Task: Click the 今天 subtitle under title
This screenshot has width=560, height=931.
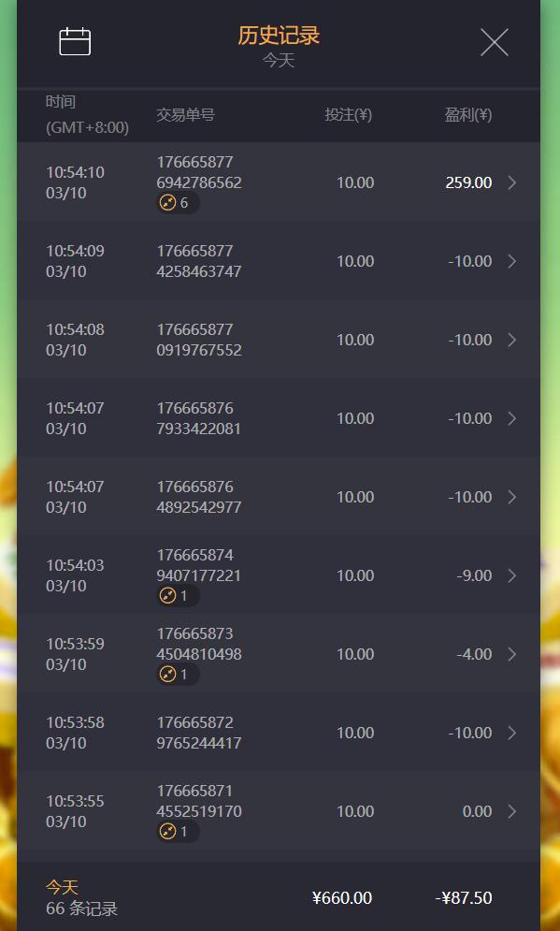Action: (279, 61)
